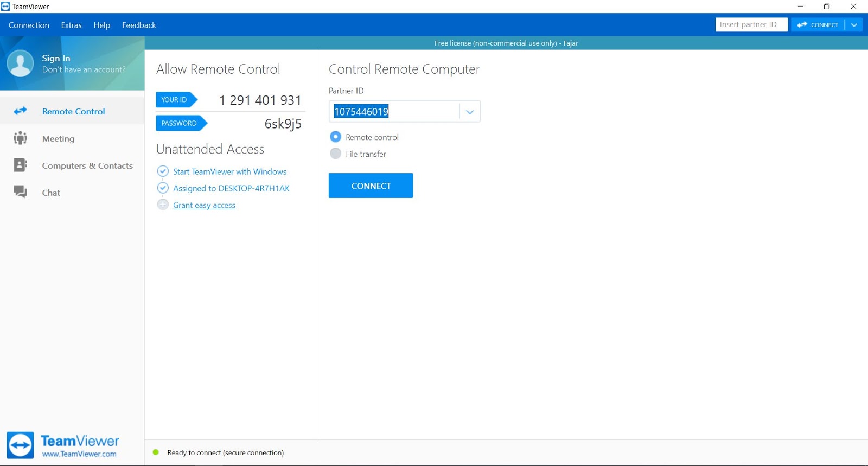Open the Extras menu
Image resolution: width=868 pixels, height=466 pixels.
(x=71, y=25)
